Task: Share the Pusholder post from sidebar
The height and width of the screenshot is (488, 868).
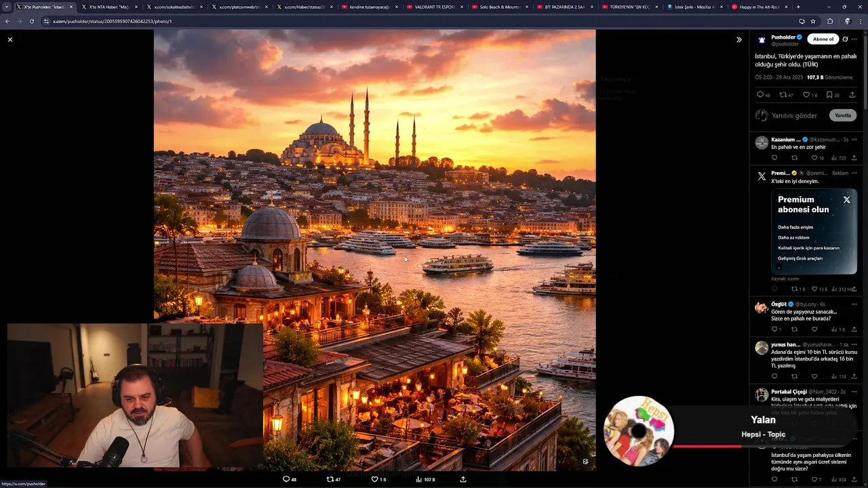Action: 852,95
